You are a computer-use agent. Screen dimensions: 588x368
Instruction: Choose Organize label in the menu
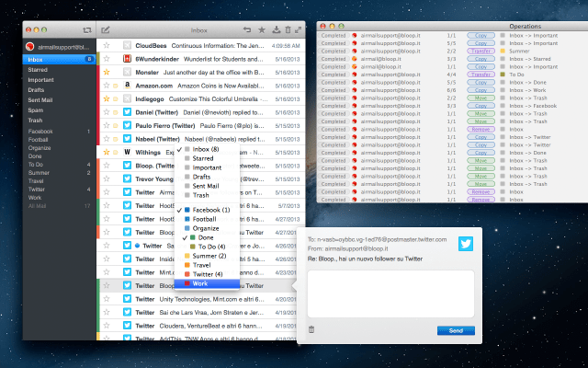[x=207, y=228]
